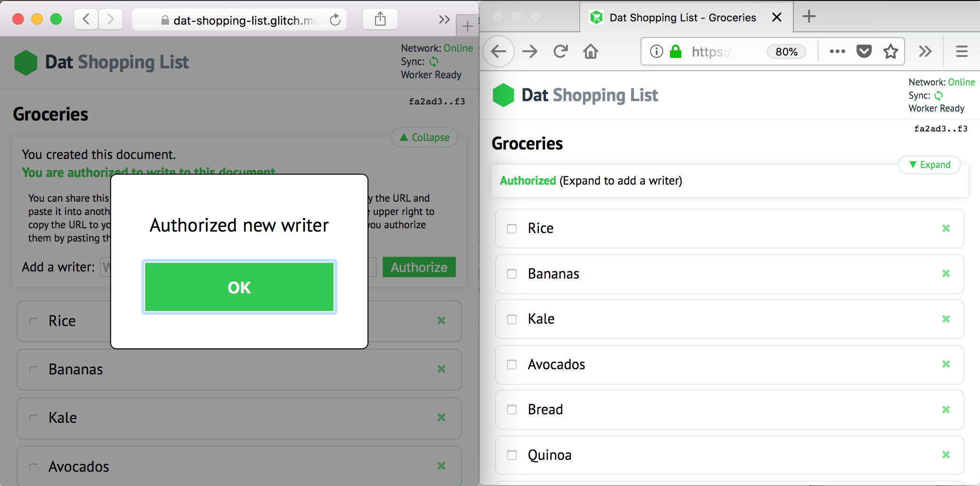Remove Bananas item in Safari list

click(441, 369)
